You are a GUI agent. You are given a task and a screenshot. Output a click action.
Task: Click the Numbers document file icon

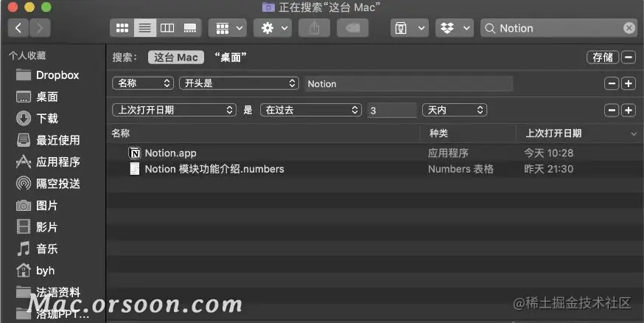(135, 169)
